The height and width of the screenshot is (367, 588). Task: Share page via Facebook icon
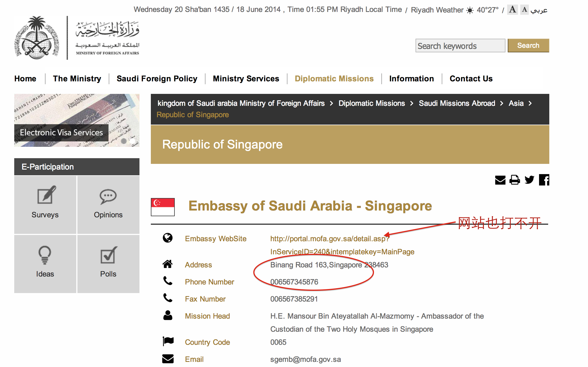coord(544,180)
